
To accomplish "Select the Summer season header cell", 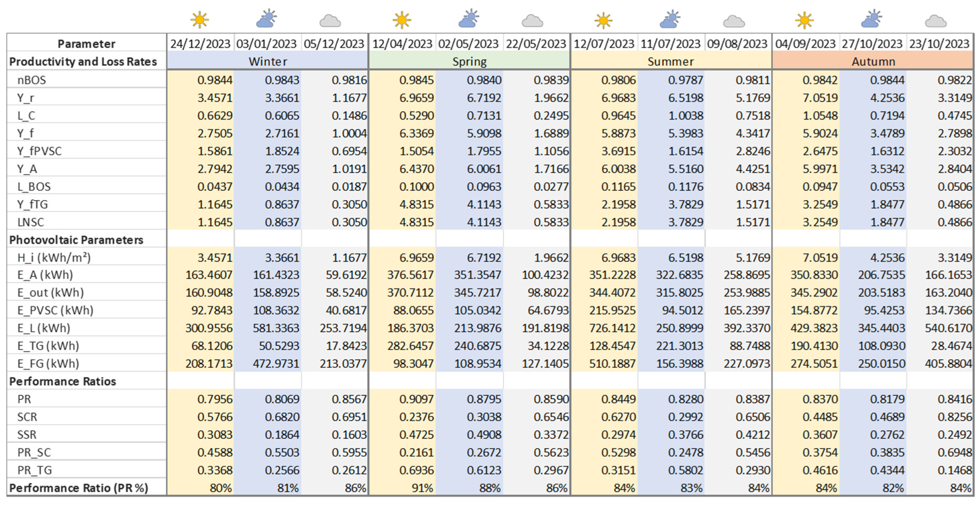I will tap(671, 61).
